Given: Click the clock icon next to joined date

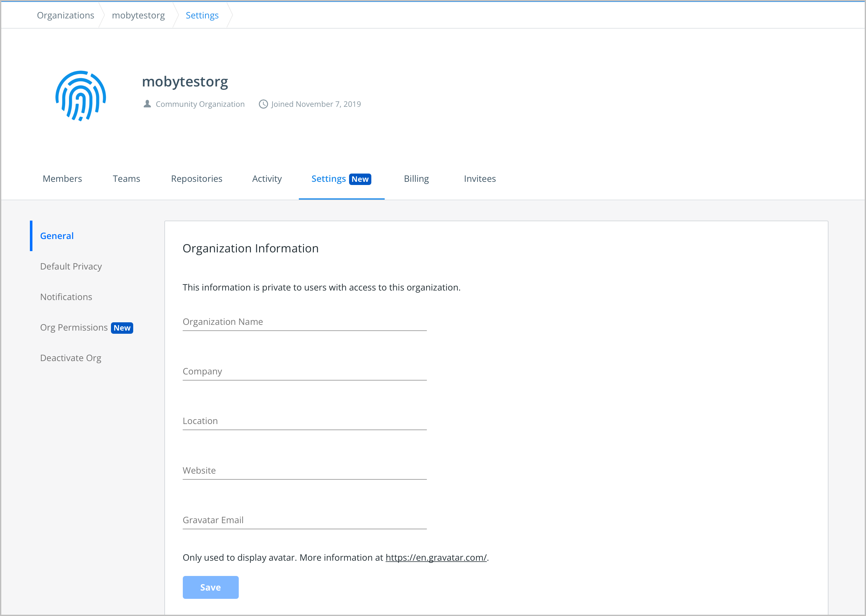Looking at the screenshot, I should (x=263, y=104).
